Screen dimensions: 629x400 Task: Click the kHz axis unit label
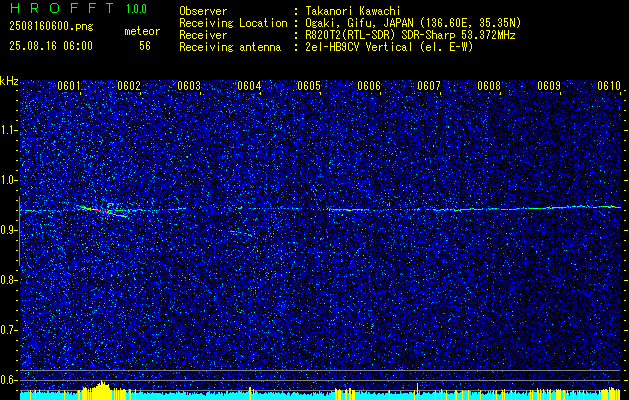(x=9, y=81)
